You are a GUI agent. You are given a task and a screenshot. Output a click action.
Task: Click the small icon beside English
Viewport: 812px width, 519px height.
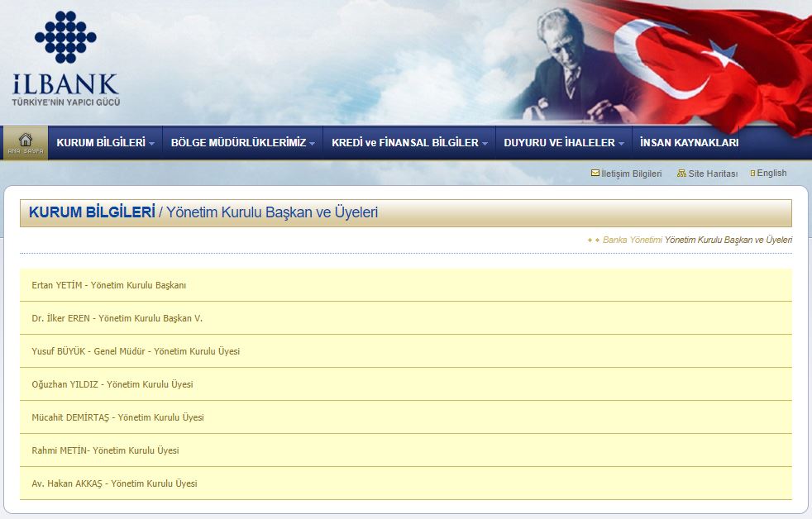[752, 174]
